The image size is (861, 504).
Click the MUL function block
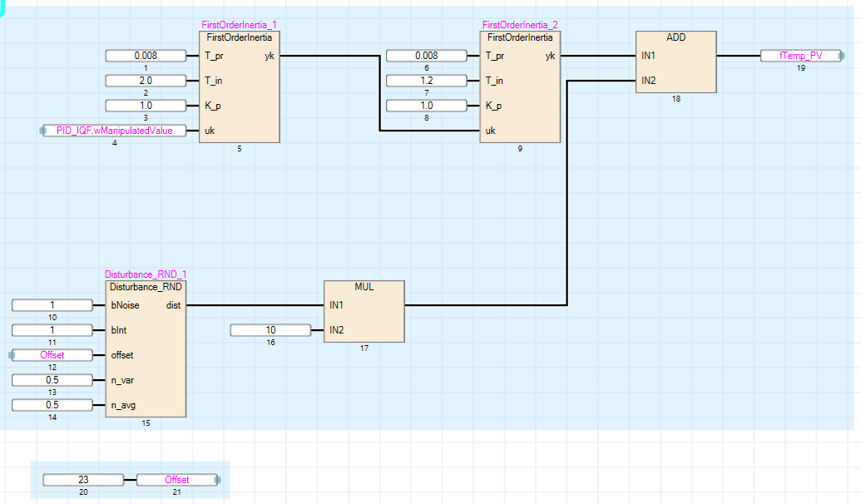364,311
